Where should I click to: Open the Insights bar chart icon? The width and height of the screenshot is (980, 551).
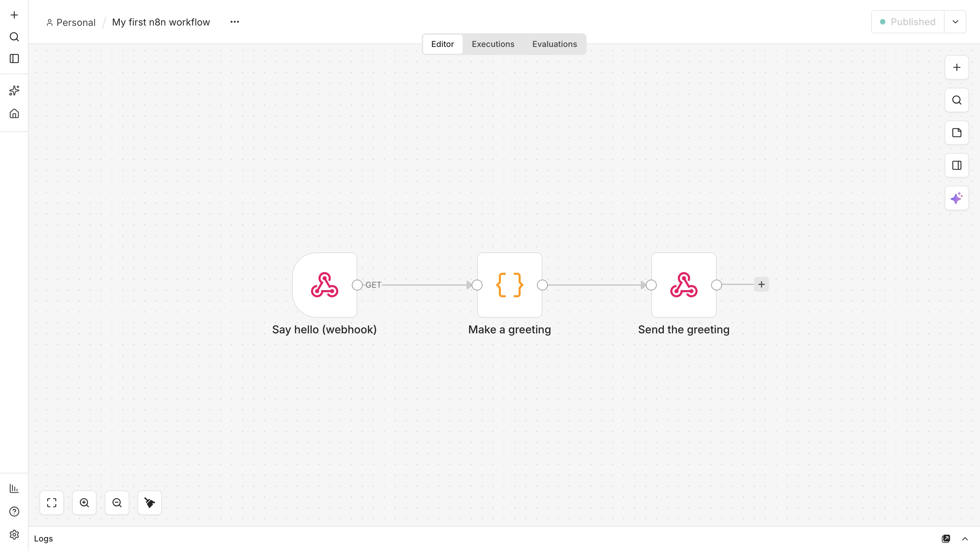tap(14, 488)
